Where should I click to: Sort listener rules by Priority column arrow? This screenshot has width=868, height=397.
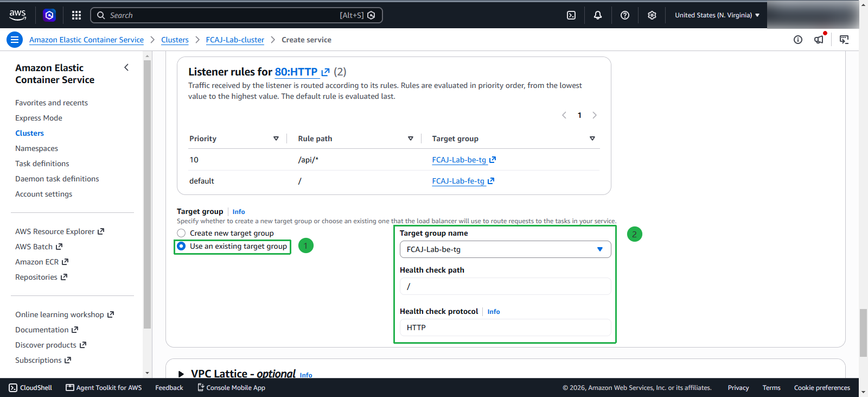(276, 138)
